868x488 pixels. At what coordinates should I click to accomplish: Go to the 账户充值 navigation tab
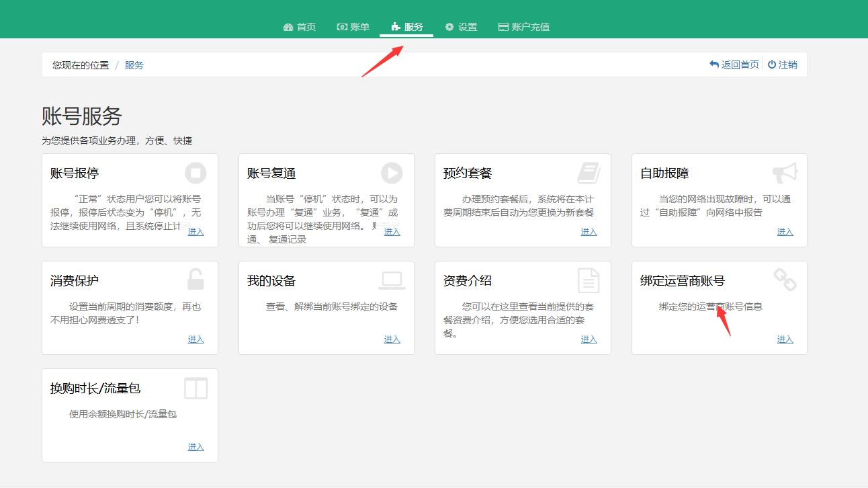tap(524, 27)
